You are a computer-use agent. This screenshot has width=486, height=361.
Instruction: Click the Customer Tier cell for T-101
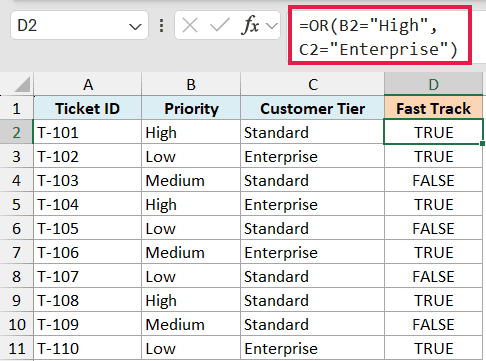[x=312, y=132]
